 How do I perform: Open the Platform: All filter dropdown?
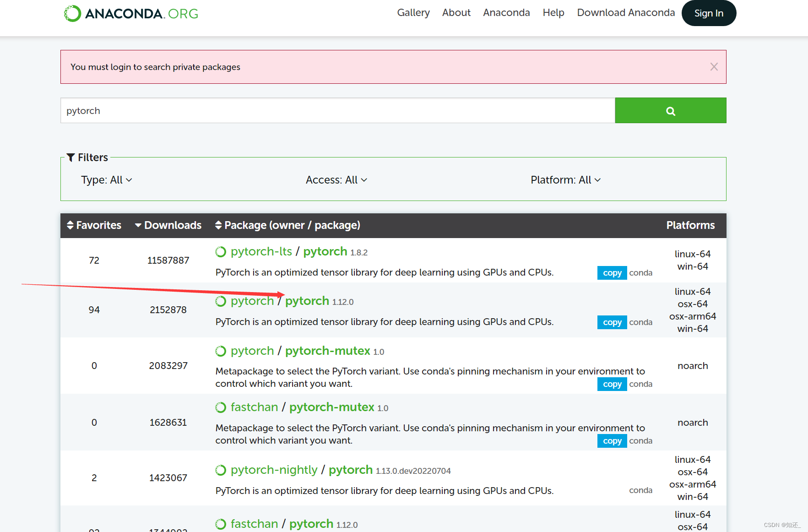[x=565, y=180]
